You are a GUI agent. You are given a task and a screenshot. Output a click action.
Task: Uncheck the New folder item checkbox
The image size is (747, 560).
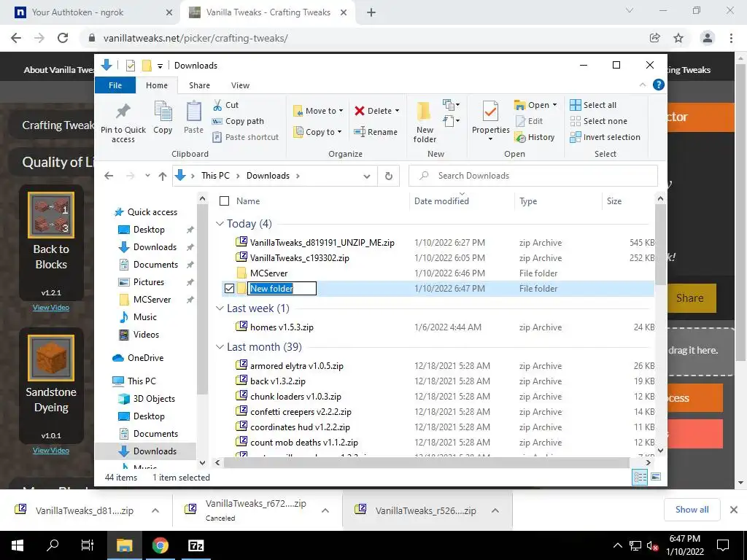[x=229, y=288]
